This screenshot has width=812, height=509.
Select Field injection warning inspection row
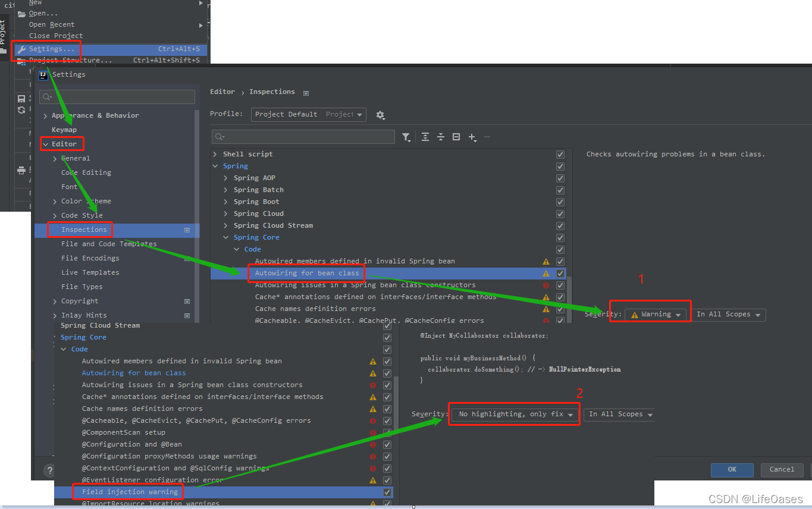point(130,492)
